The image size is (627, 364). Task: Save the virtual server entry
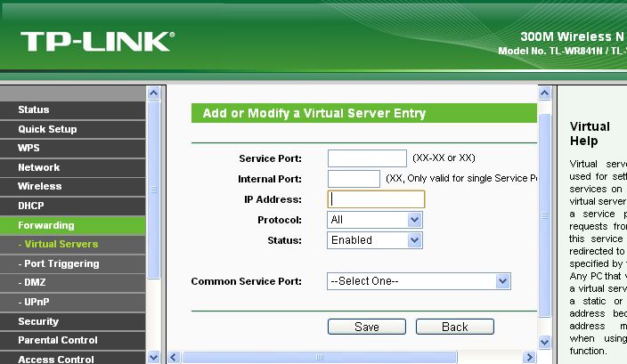(367, 327)
